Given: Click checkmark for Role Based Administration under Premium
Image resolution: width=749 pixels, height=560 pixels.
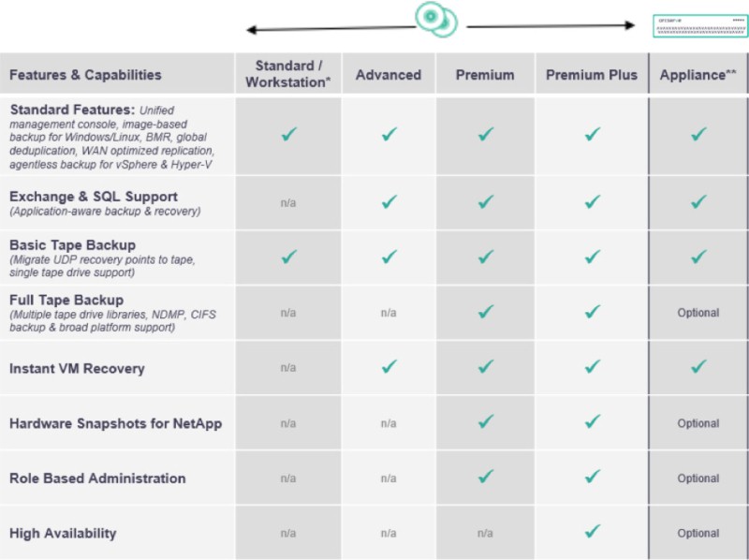Looking at the screenshot, I should click(x=486, y=477).
